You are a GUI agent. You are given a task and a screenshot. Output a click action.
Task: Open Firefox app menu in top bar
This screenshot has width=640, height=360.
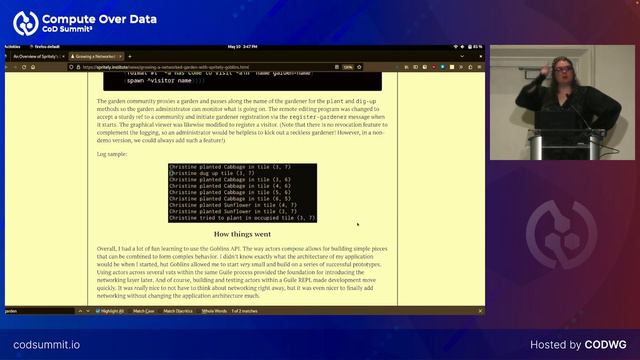pos(45,47)
